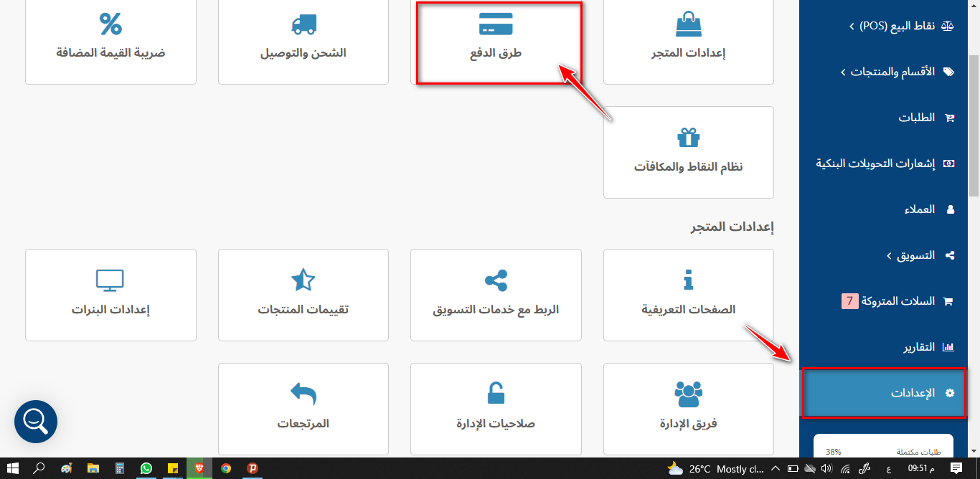The height and width of the screenshot is (479, 980).
Task: Click the share icon beside التسويق
Action: (x=950, y=255)
